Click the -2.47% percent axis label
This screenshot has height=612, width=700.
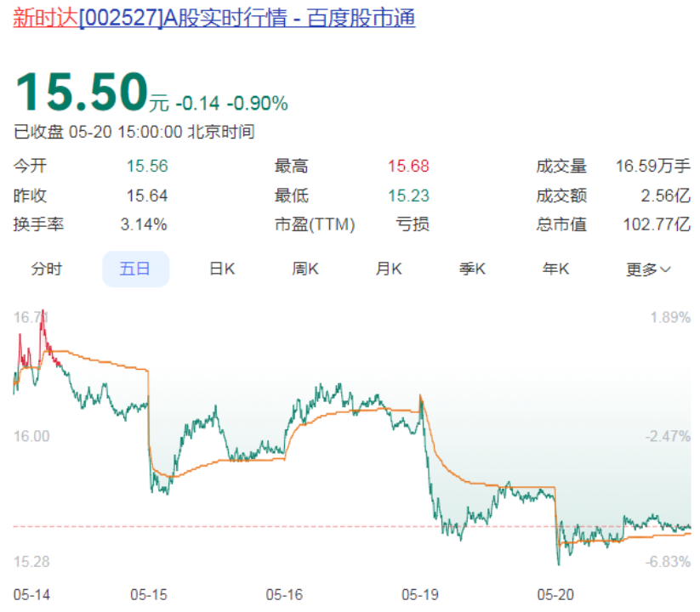pyautogui.click(x=668, y=436)
